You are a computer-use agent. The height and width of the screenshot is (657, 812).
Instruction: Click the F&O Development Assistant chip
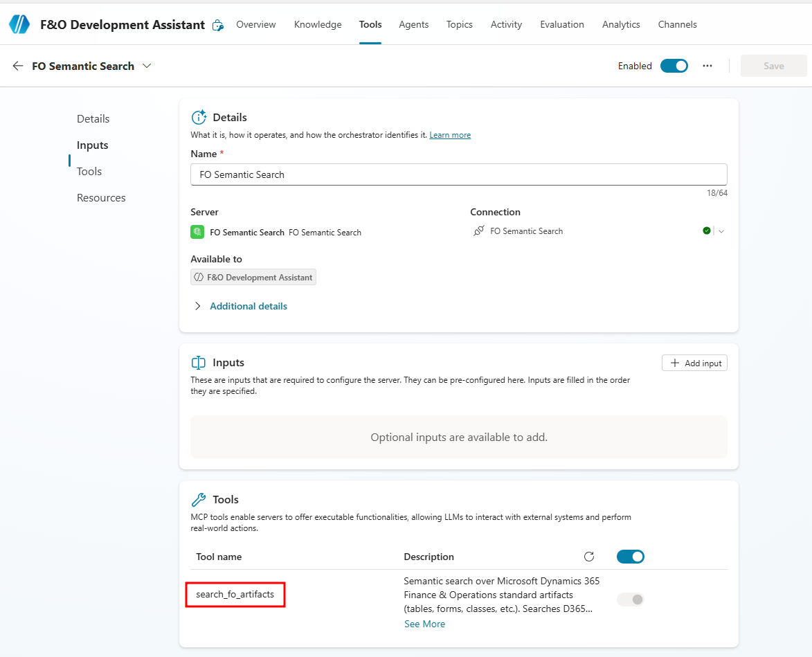click(253, 277)
